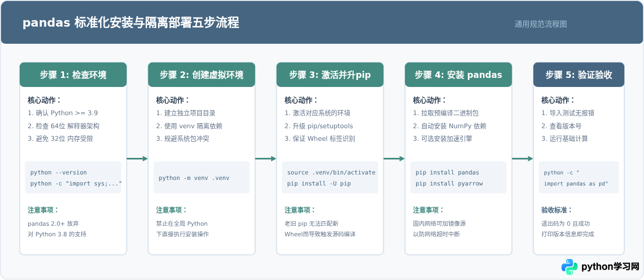This screenshot has height=280, width=644.
Task: Click '打印版本信息即完成' text
Action: coord(568,234)
